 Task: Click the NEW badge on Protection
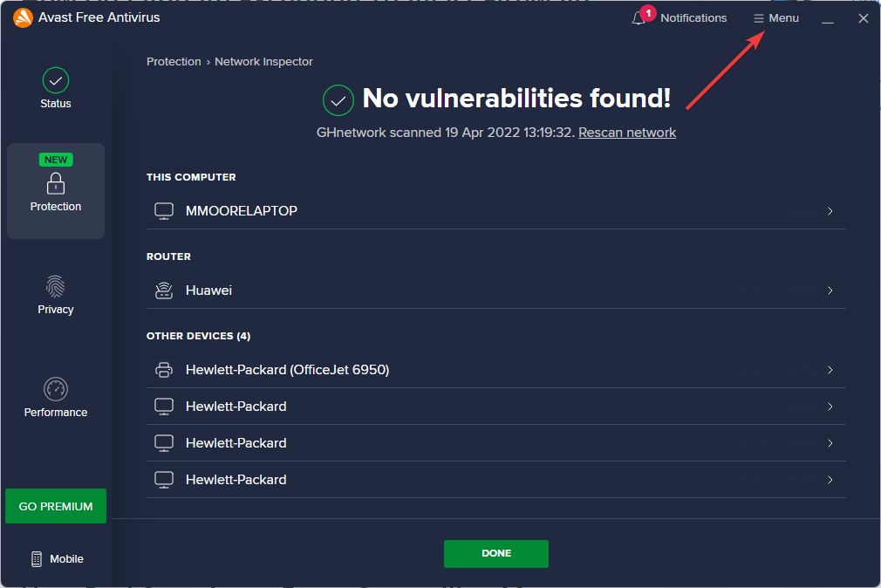click(x=56, y=160)
